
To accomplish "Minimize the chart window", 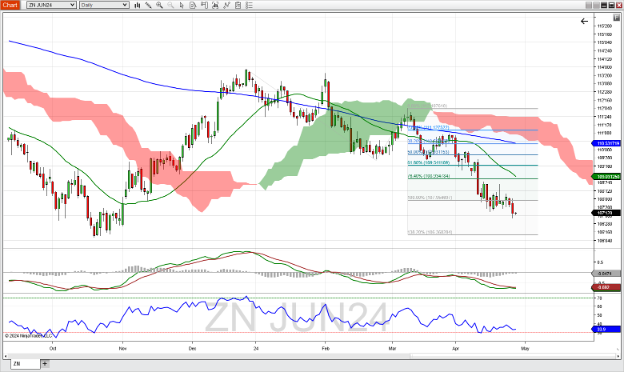I will coord(604,5).
